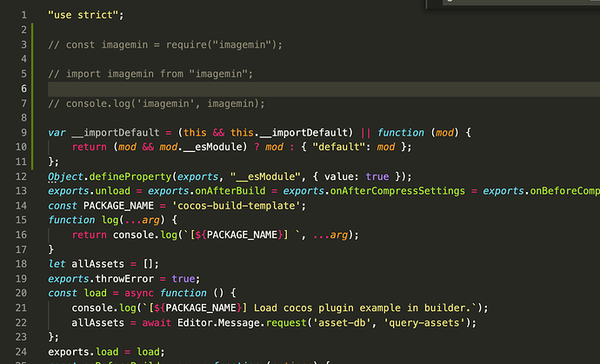600x364 pixels.
Task: Click the log function name on line 15
Action: tap(110, 221)
